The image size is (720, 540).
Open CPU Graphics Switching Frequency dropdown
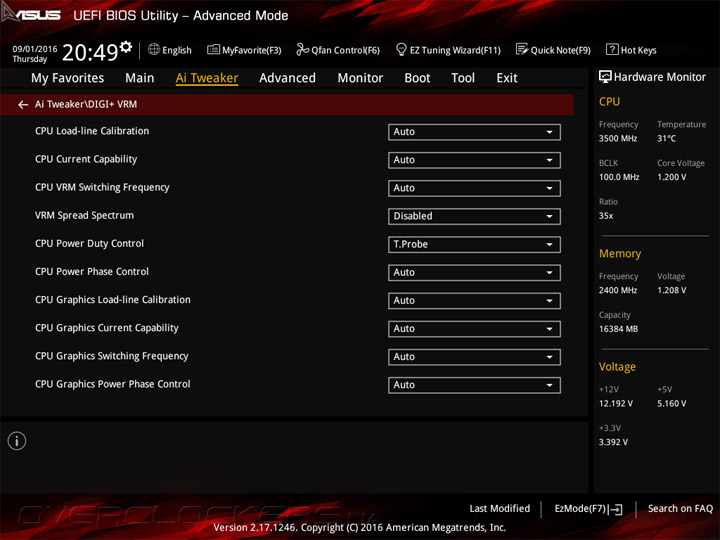(474, 357)
